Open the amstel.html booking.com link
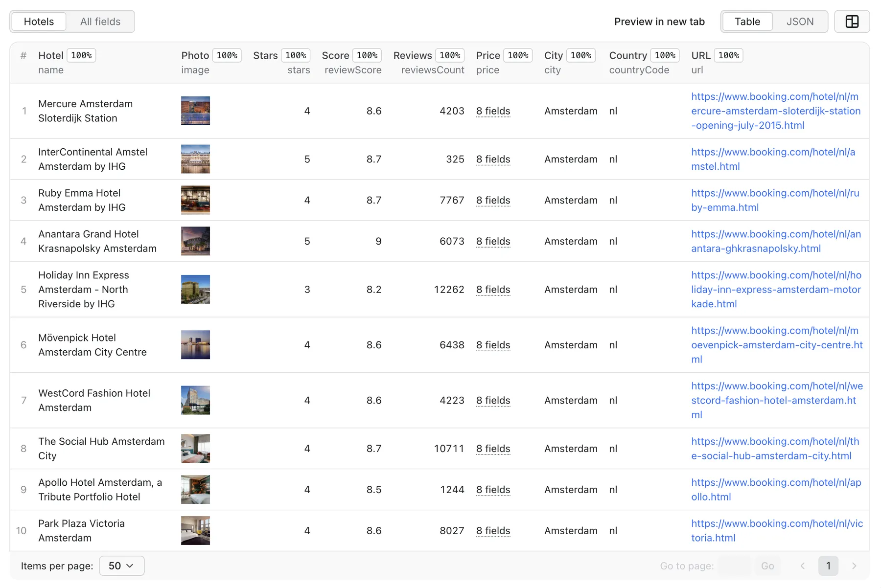This screenshot has width=881, height=588. (773, 159)
